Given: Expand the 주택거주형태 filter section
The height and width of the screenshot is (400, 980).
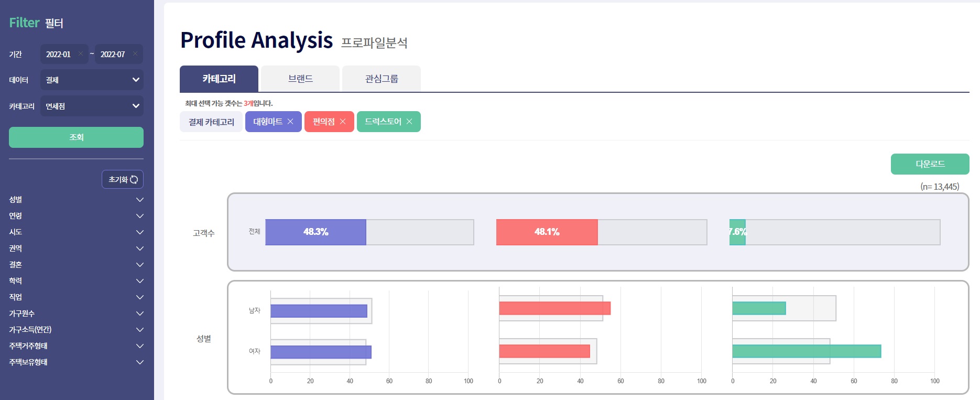Looking at the screenshot, I should (x=76, y=346).
